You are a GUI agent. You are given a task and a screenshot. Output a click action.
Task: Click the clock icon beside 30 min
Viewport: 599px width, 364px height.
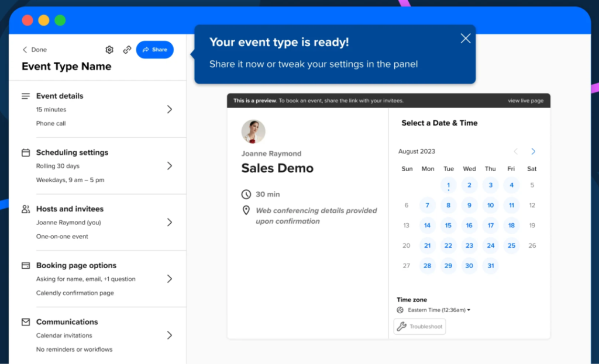[x=246, y=194]
